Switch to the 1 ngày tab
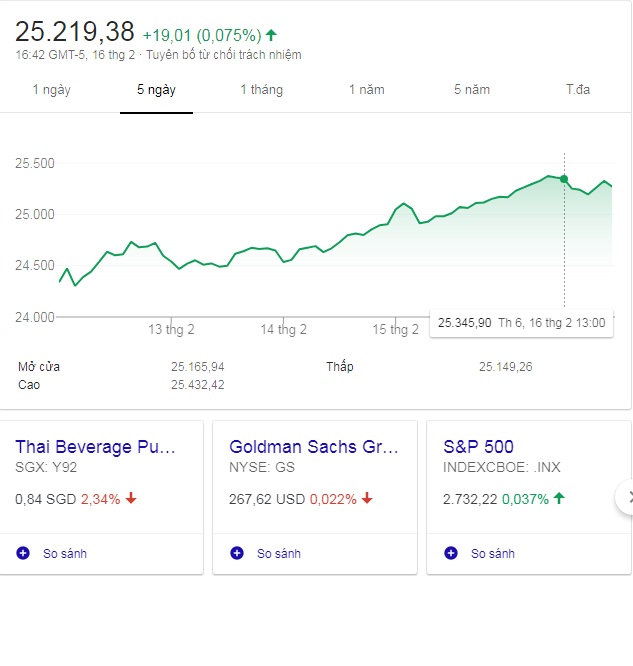 pyautogui.click(x=51, y=90)
